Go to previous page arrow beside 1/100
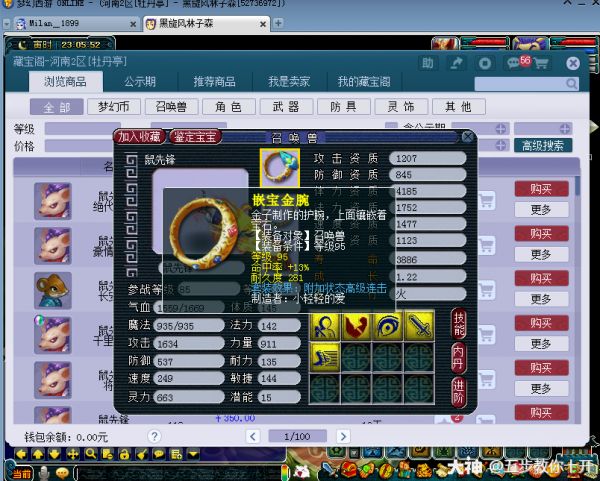The width and height of the screenshot is (600, 481). (x=253, y=436)
